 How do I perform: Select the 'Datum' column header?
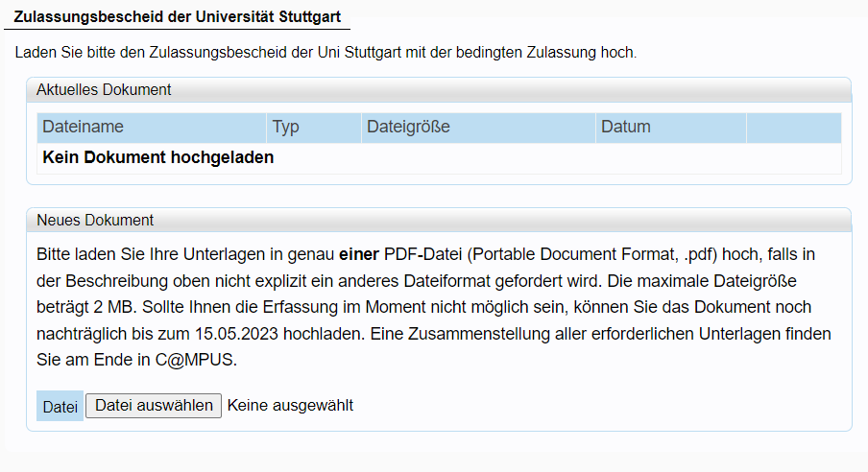pos(671,128)
